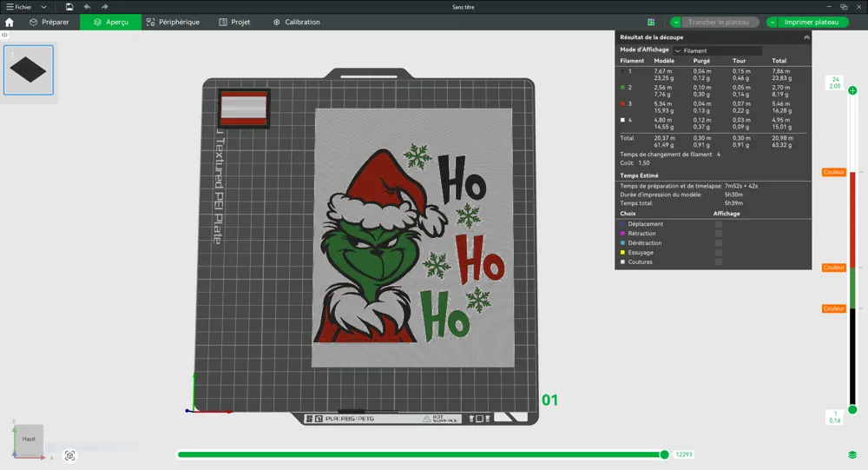
Task: Click the Trancher le plateau button
Action: click(x=719, y=23)
